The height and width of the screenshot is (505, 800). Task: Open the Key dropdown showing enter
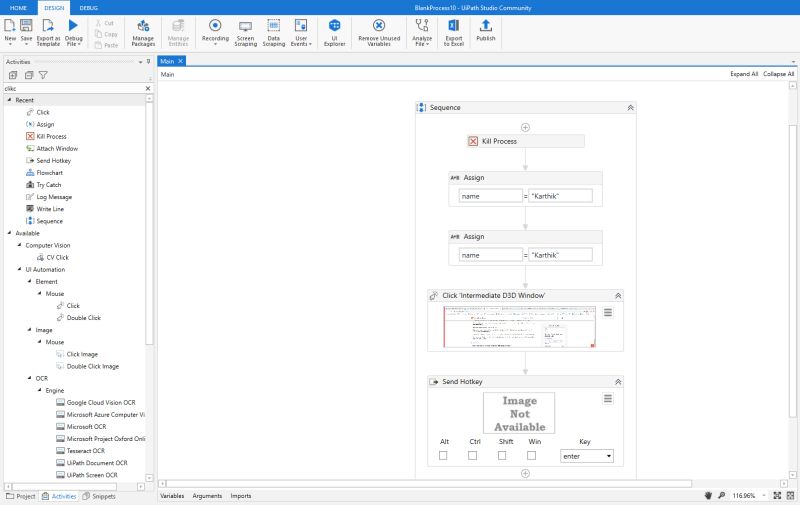tap(587, 456)
